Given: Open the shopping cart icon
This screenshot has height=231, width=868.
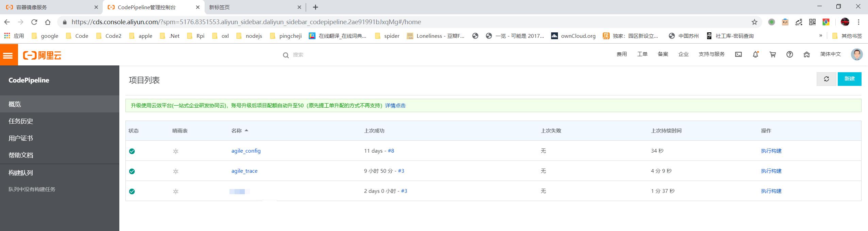Looking at the screenshot, I should coord(772,55).
